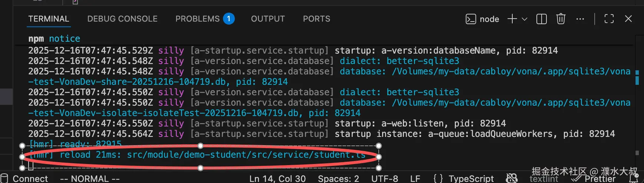Open the launch profile dropdown chevron
Image resolution: width=644 pixels, height=183 pixels.
click(525, 19)
